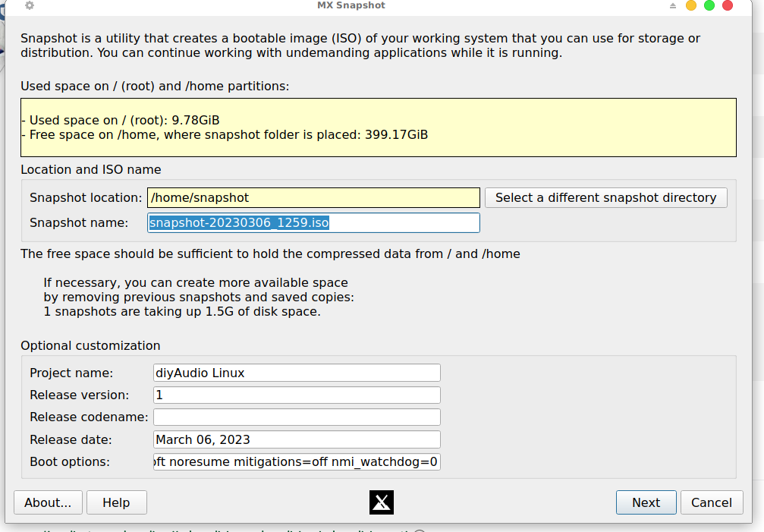Click the Next button
The image size is (764, 532).
[646, 502]
